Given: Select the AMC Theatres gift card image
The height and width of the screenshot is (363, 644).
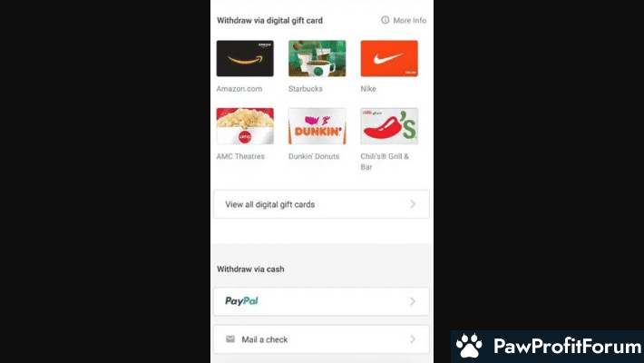Looking at the screenshot, I should click(245, 126).
